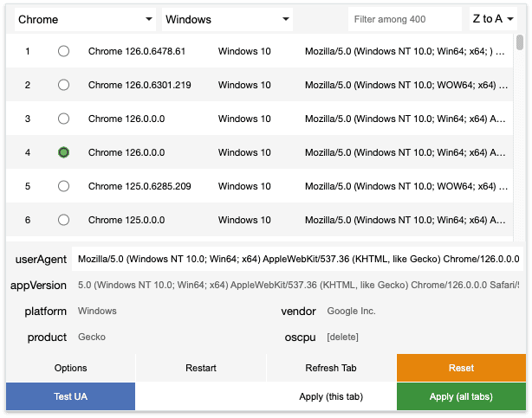
Task: Open the Options button
Action: pos(70,368)
